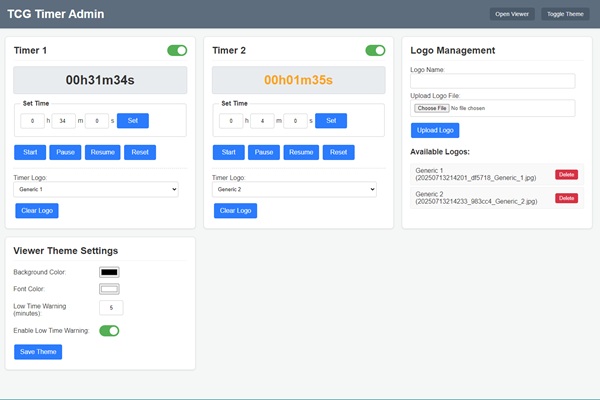Resume Timer 2
Image resolution: width=600 pixels, height=400 pixels.
(301, 152)
